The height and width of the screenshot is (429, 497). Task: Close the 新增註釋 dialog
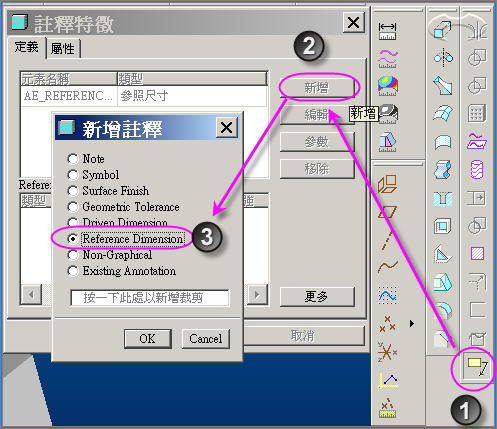coord(227,127)
